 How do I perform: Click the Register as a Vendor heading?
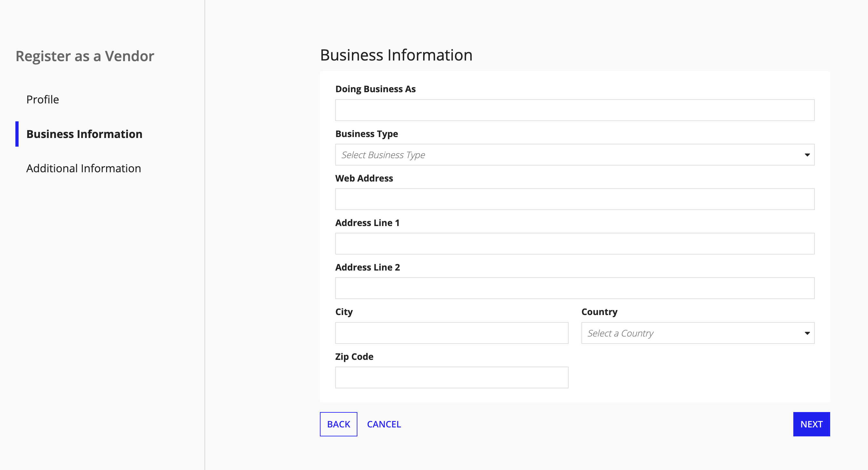tap(84, 56)
